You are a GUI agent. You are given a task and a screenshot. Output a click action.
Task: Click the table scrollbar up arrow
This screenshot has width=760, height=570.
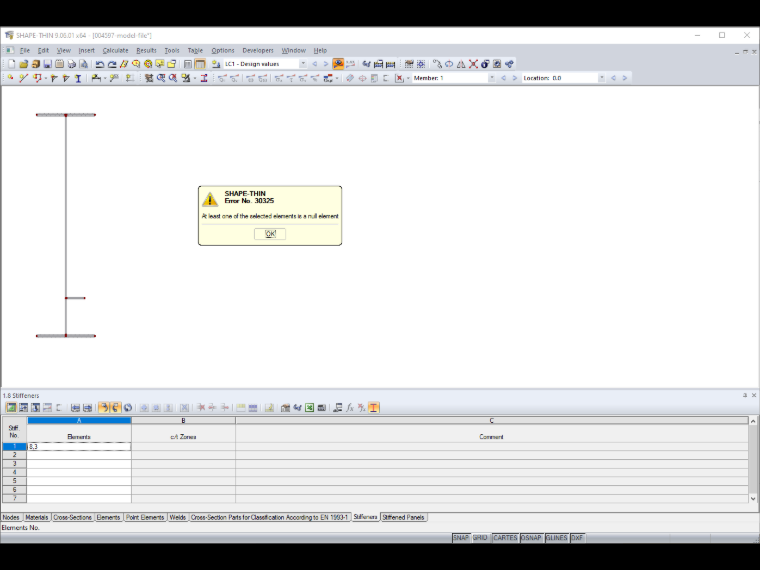coord(753,421)
